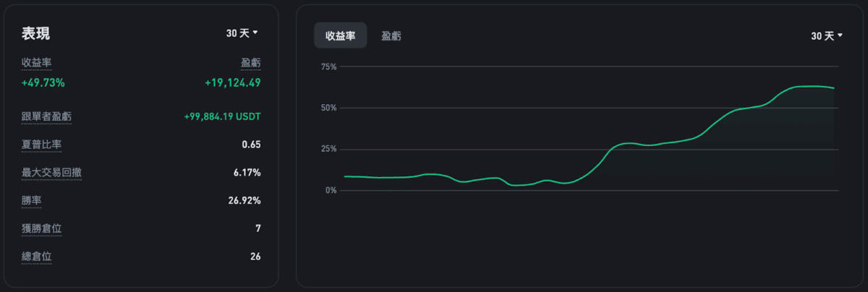This screenshot has width=868, height=292.
Task: Switch to the 盈虧 chart tab
Action: (391, 35)
